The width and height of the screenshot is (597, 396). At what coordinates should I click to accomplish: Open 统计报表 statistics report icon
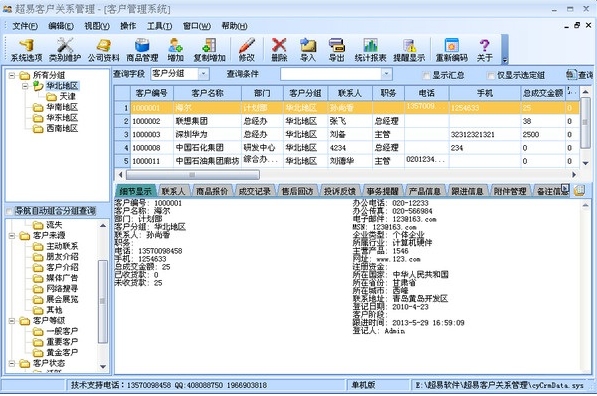pos(370,50)
